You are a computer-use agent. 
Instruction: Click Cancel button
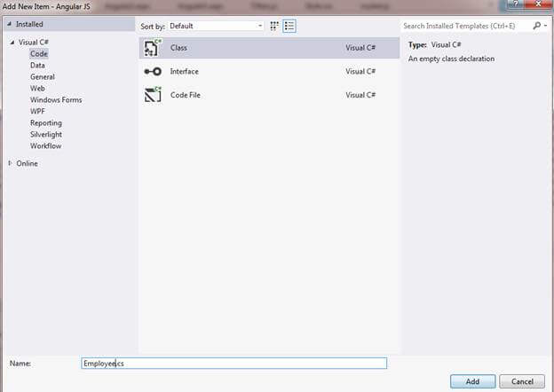(x=522, y=381)
